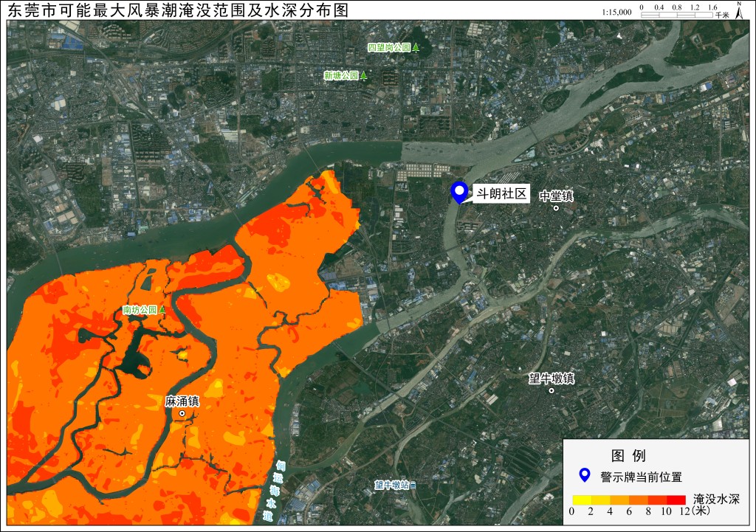This screenshot has width=756, height=532.
Task: Click the map title 东莞市可能最大风暴潮淹没范围及水深分布图
Action: pyautogui.click(x=178, y=10)
